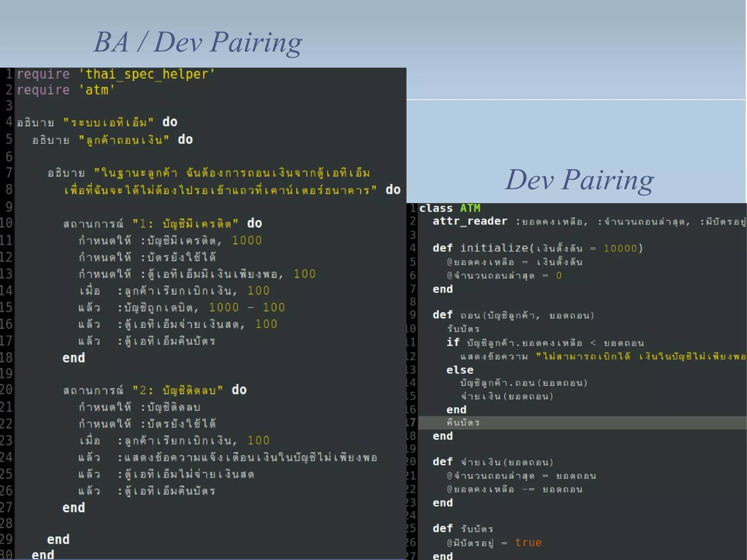Click the 'true' value in right code

click(528, 542)
